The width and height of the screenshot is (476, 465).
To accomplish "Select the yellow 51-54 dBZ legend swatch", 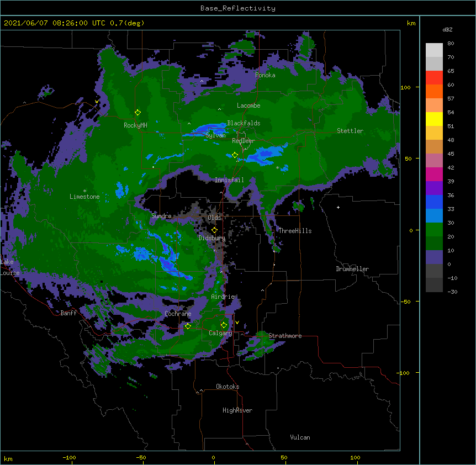I will tap(434, 119).
